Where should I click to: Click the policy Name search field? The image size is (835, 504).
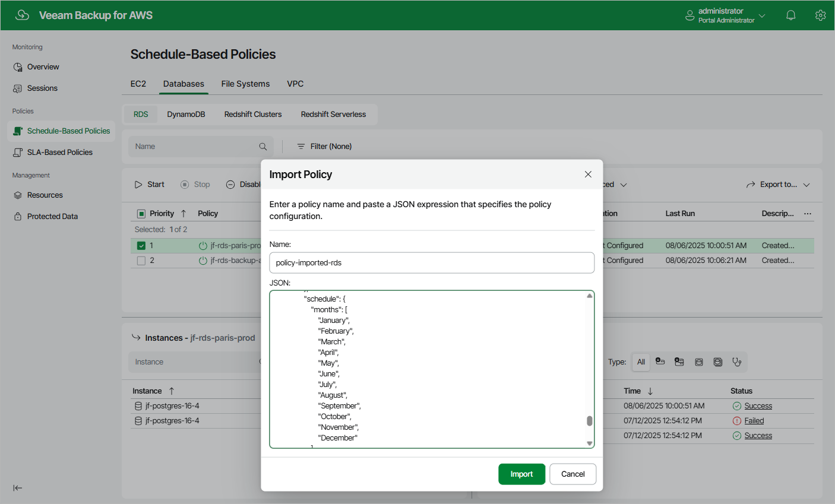tap(201, 147)
